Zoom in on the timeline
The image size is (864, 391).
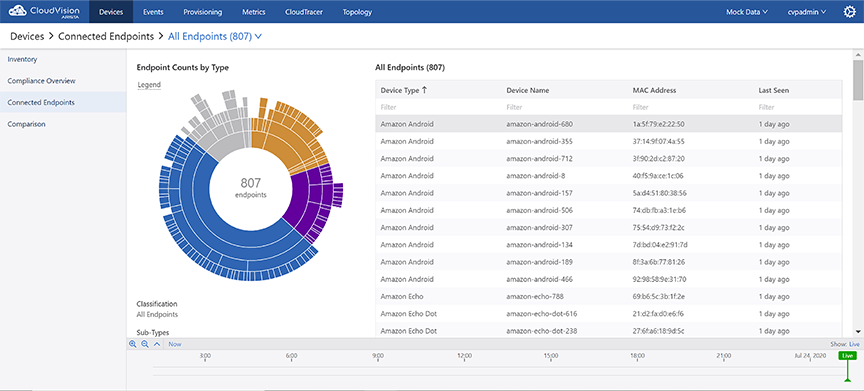tap(133, 344)
